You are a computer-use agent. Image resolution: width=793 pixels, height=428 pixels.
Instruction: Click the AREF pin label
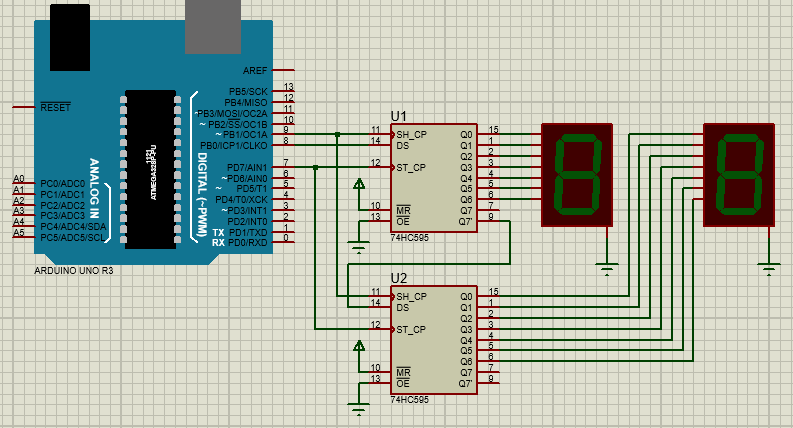255,70
